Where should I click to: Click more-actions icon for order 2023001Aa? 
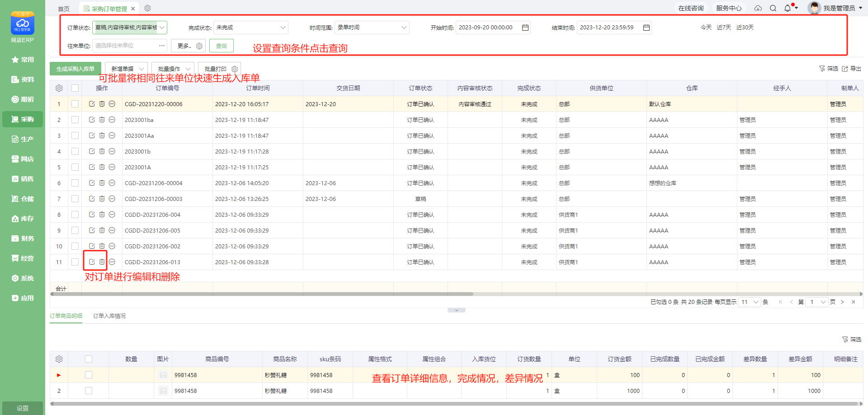(x=112, y=135)
